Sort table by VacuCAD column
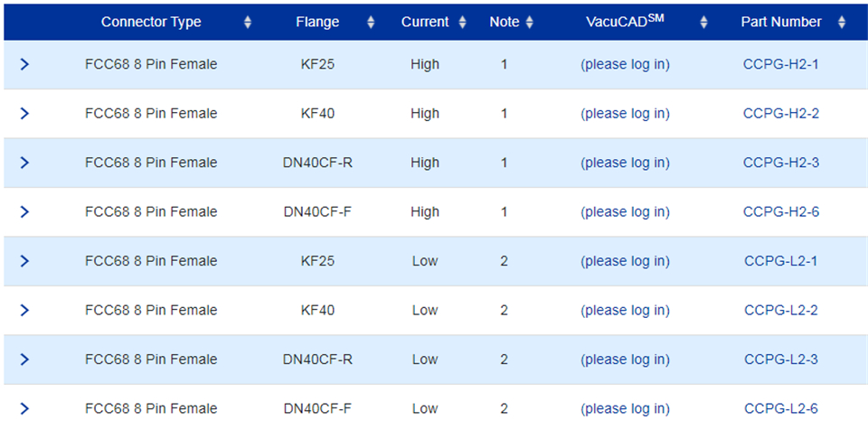 tap(704, 23)
